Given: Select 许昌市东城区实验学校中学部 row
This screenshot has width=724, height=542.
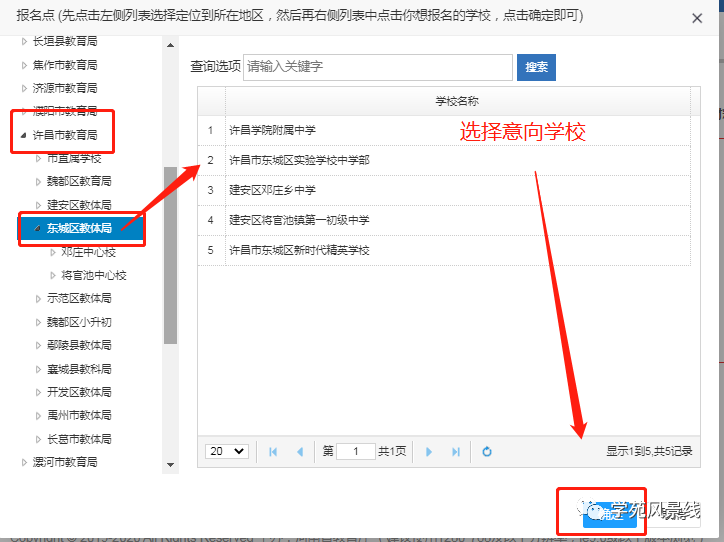Looking at the screenshot, I should click(x=299, y=160).
